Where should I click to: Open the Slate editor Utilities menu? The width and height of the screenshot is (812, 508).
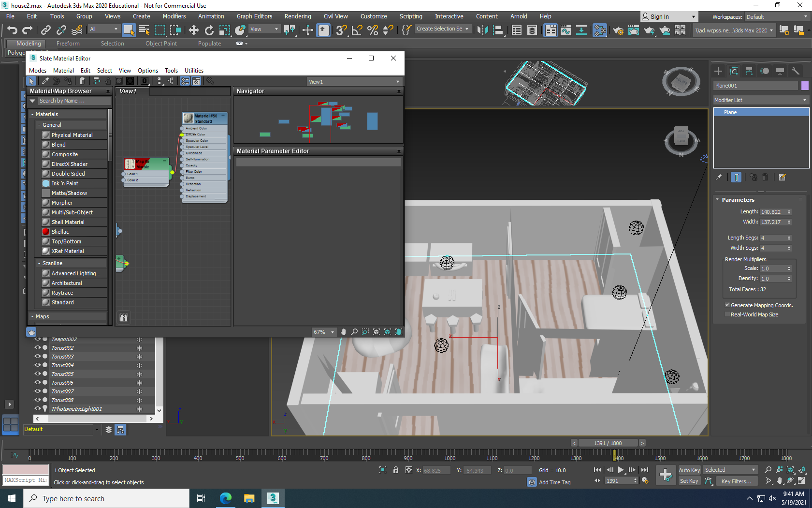(194, 71)
